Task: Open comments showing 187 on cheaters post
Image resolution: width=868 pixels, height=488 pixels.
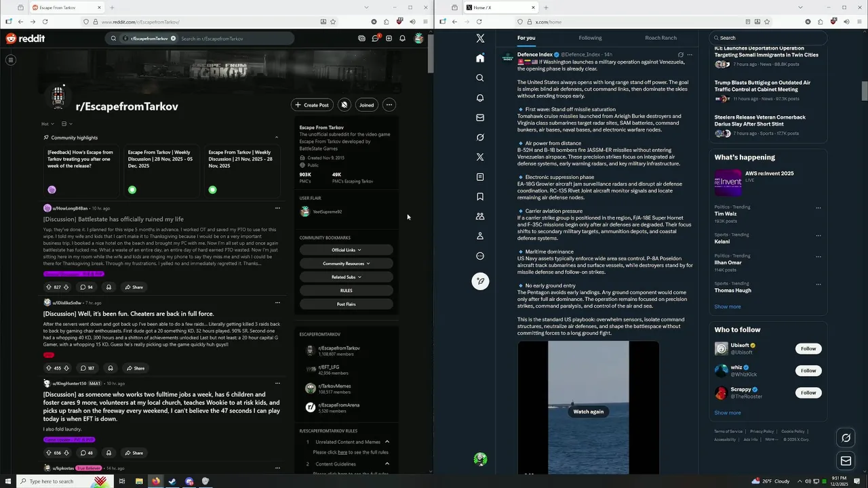Action: (87, 369)
